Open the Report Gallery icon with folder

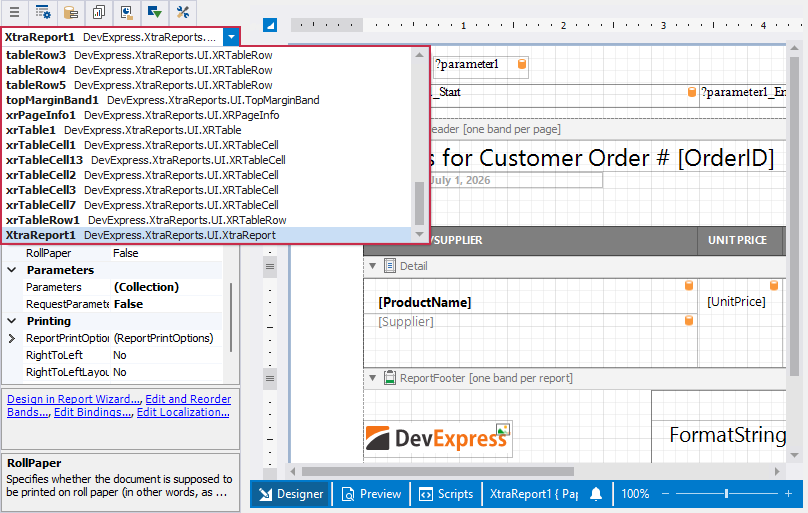click(x=126, y=12)
